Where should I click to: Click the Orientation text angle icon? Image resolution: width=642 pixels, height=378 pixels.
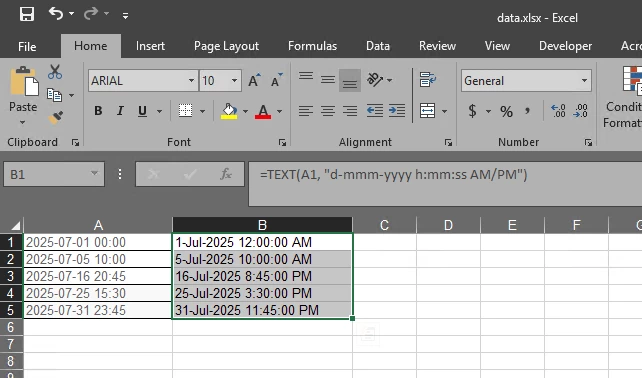tap(375, 79)
